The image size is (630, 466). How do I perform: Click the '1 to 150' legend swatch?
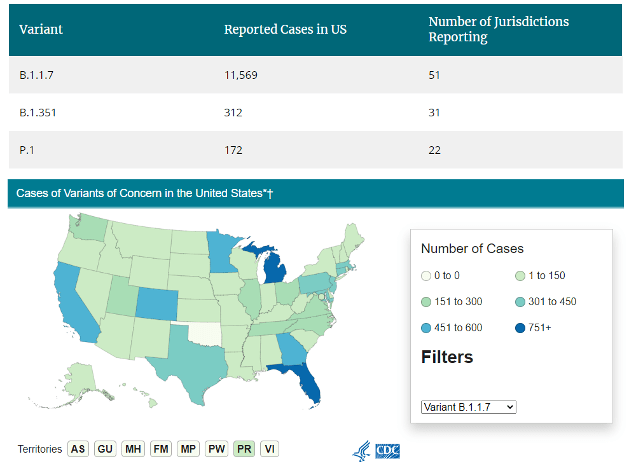coord(520,275)
